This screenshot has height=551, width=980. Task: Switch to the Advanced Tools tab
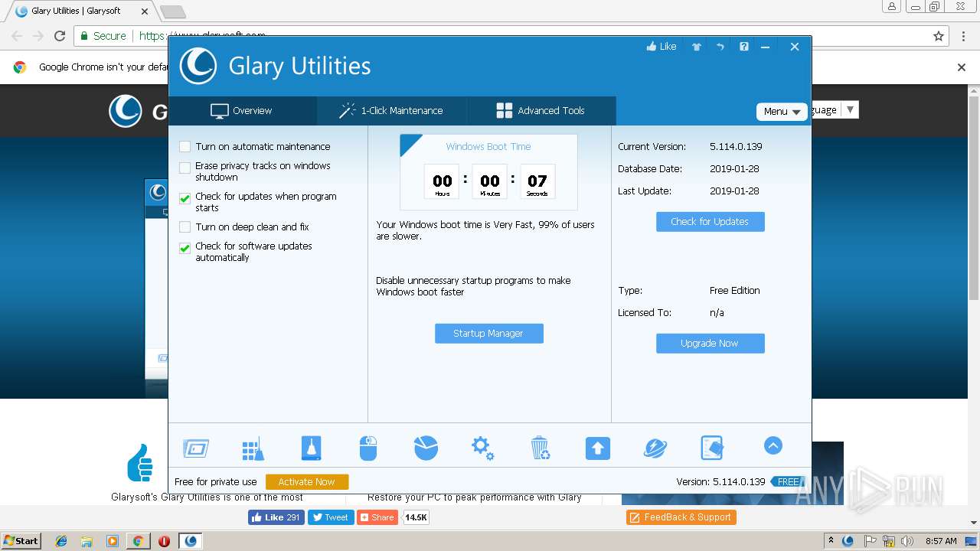tap(541, 111)
